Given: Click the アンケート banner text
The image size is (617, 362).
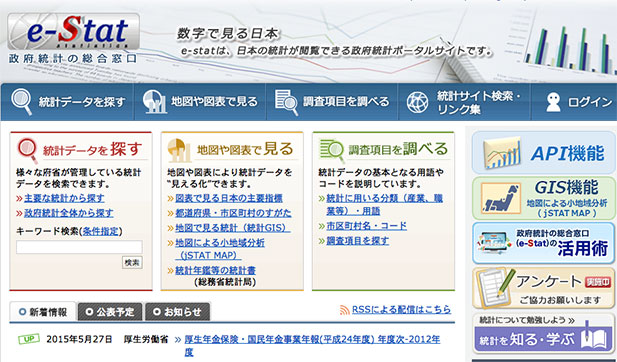Looking at the screenshot, I should tap(549, 282).
